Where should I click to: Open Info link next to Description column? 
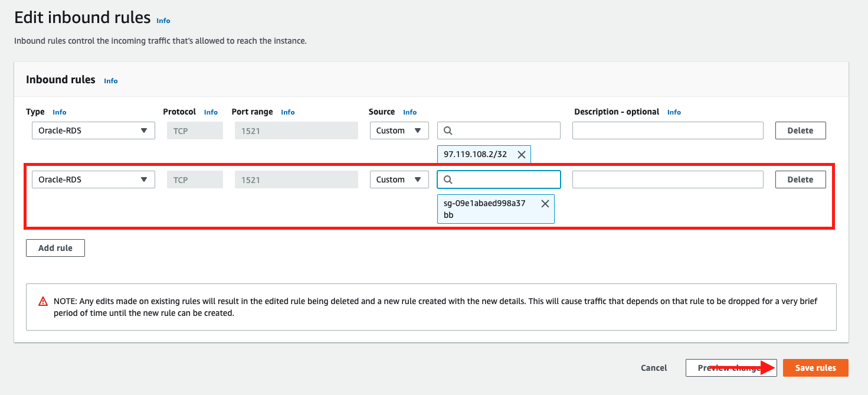point(674,112)
